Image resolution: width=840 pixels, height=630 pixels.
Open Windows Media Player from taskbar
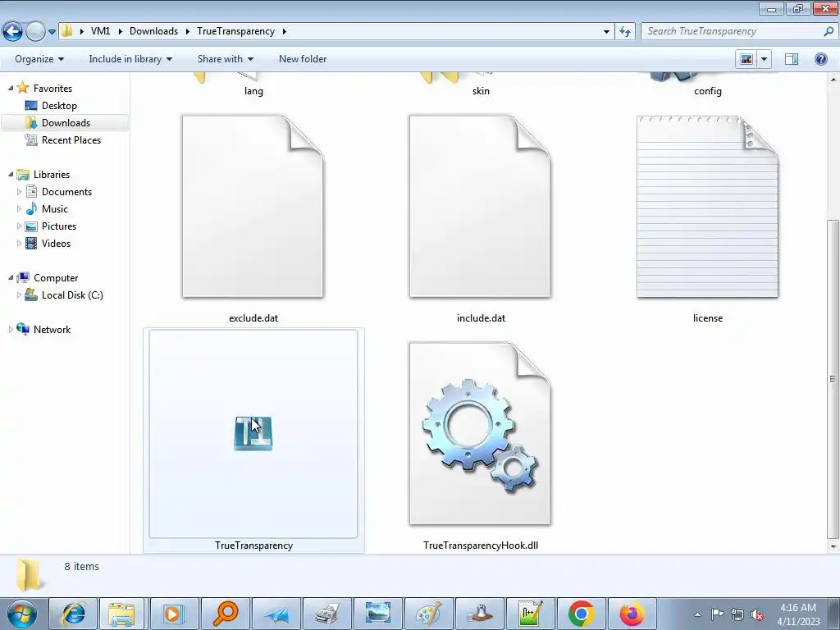click(174, 614)
